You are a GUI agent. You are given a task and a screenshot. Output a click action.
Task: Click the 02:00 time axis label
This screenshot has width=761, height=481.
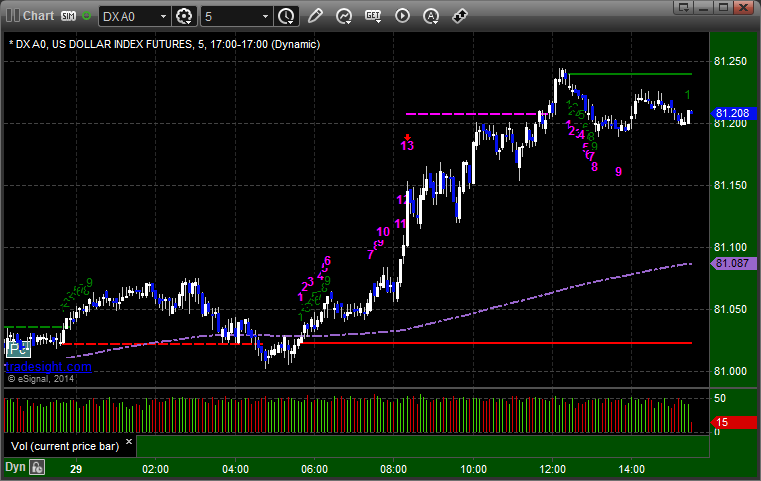coord(155,469)
